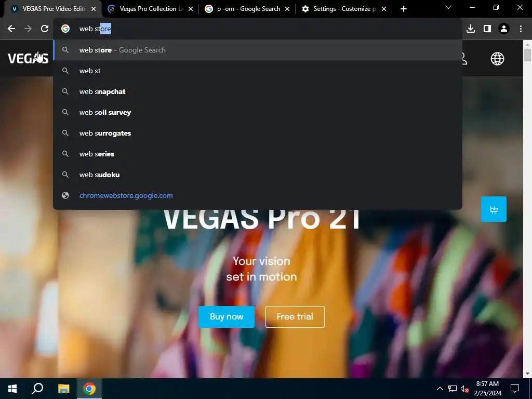Close the VEGAS Pro tab
The width and height of the screenshot is (532, 399).
tap(94, 9)
